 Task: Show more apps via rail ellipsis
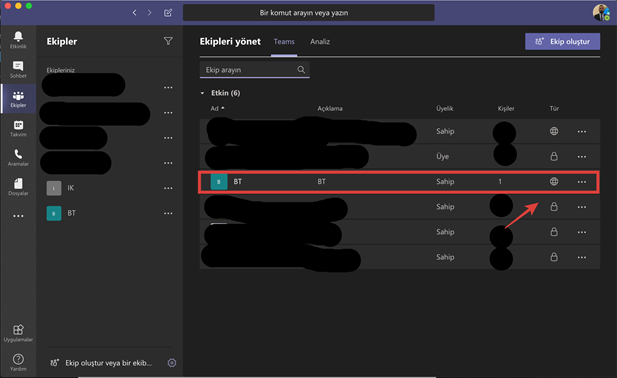pyautogui.click(x=18, y=216)
